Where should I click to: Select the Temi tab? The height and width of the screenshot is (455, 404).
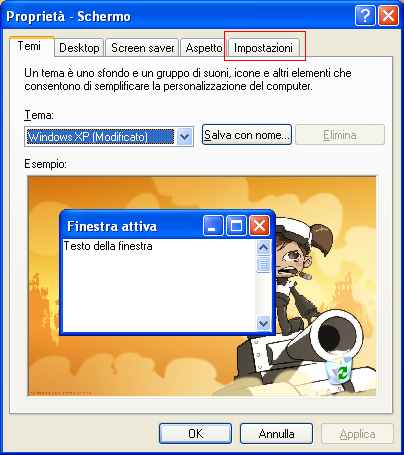31,46
